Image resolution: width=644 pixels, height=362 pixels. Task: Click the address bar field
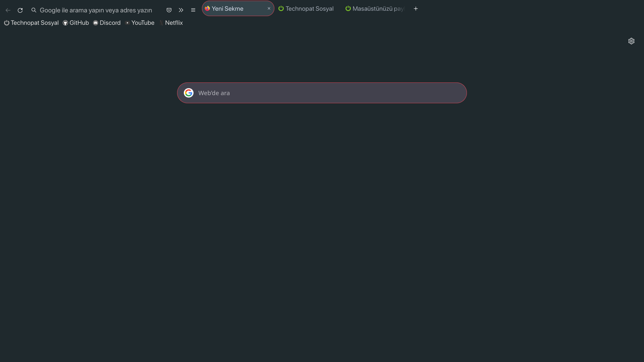pos(96,10)
